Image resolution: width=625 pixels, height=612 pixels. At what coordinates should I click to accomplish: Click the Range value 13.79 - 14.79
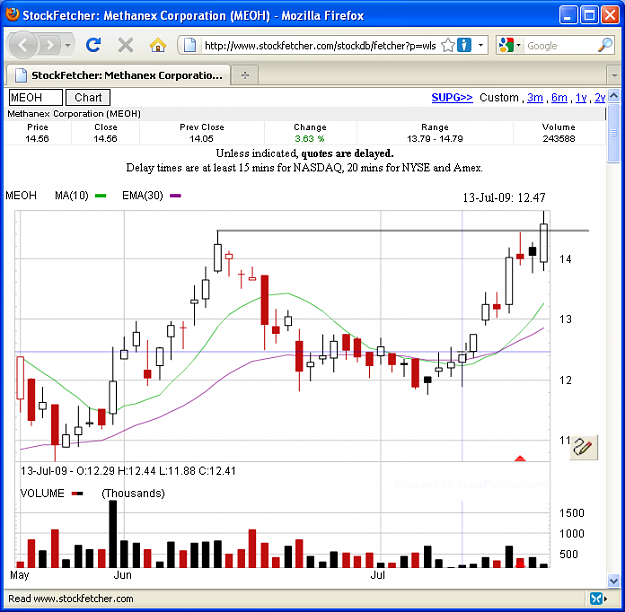[435, 139]
